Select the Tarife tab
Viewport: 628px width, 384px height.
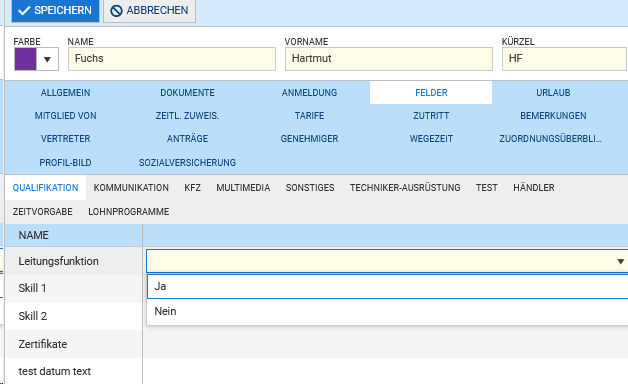[309, 116]
